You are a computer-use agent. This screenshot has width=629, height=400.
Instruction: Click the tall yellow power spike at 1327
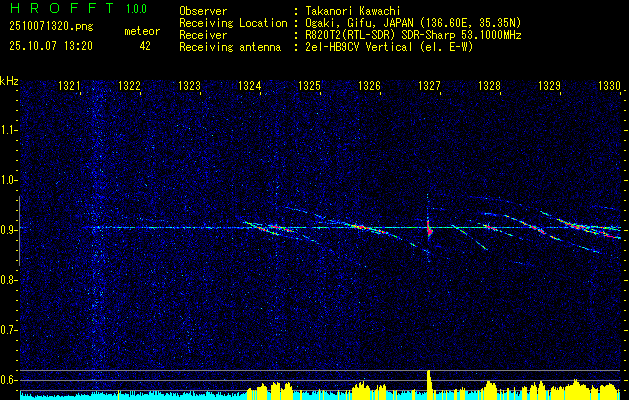coord(429,385)
